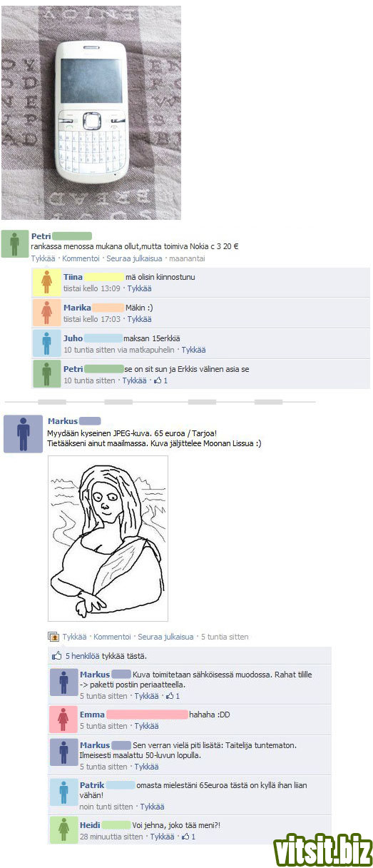373x868 pixels.
Task: Open the '5 henkilöä' likers list
Action: click(81, 655)
